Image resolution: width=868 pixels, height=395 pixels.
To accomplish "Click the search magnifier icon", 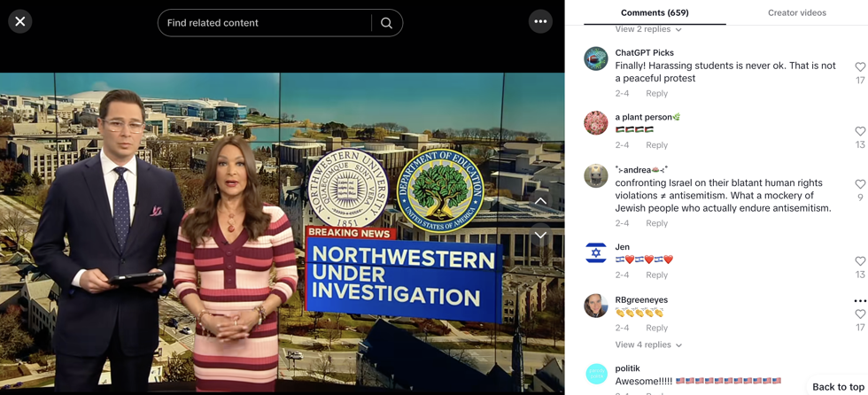I will (x=386, y=23).
